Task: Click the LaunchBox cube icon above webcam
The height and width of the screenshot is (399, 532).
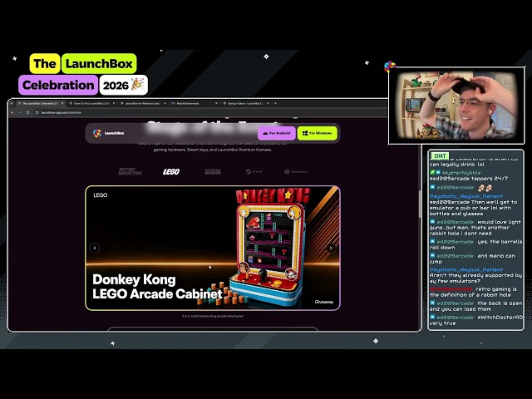Action: (390, 66)
